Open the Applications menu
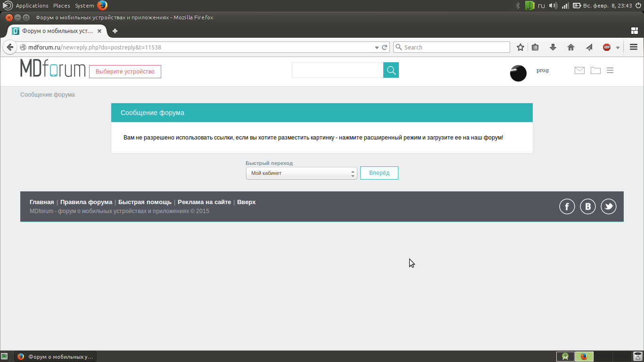This screenshot has width=644, height=362. (32, 6)
